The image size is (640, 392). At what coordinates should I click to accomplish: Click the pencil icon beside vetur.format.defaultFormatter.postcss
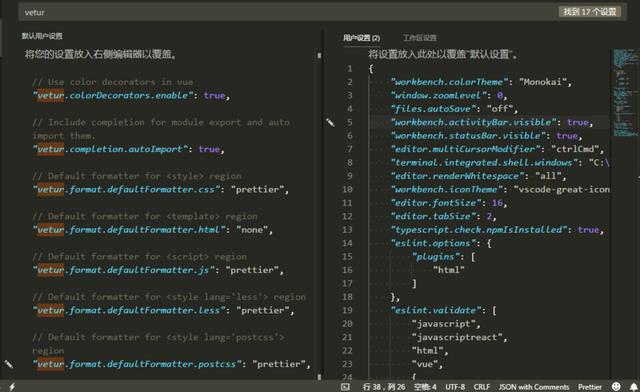tap(9, 364)
